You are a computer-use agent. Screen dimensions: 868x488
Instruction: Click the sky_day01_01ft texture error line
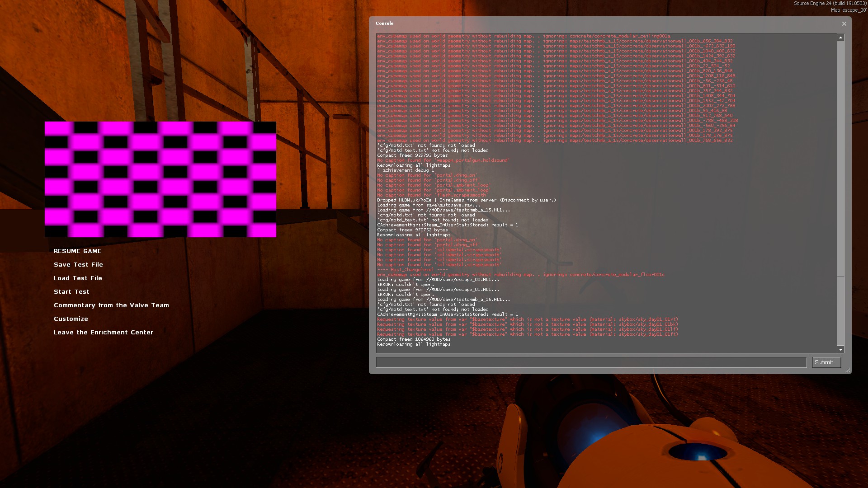tap(528, 334)
